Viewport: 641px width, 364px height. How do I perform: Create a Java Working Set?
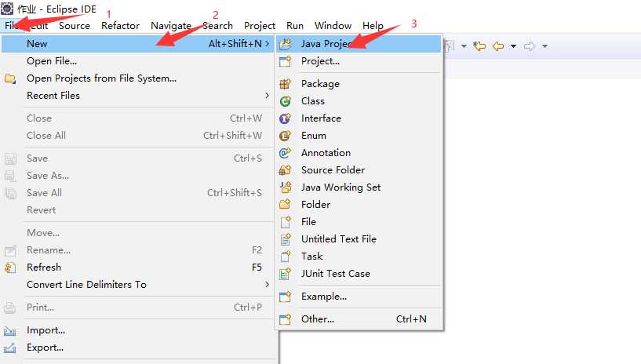[x=359, y=187]
